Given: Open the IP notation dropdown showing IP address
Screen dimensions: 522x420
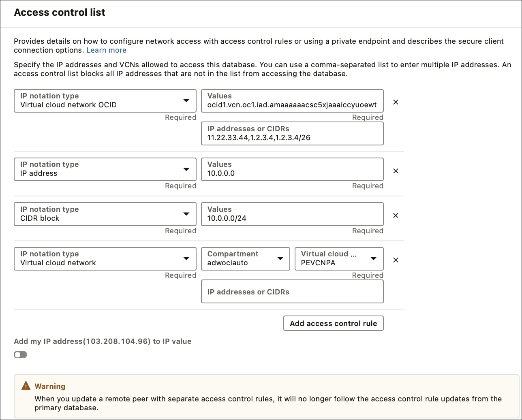Looking at the screenshot, I should [105, 169].
